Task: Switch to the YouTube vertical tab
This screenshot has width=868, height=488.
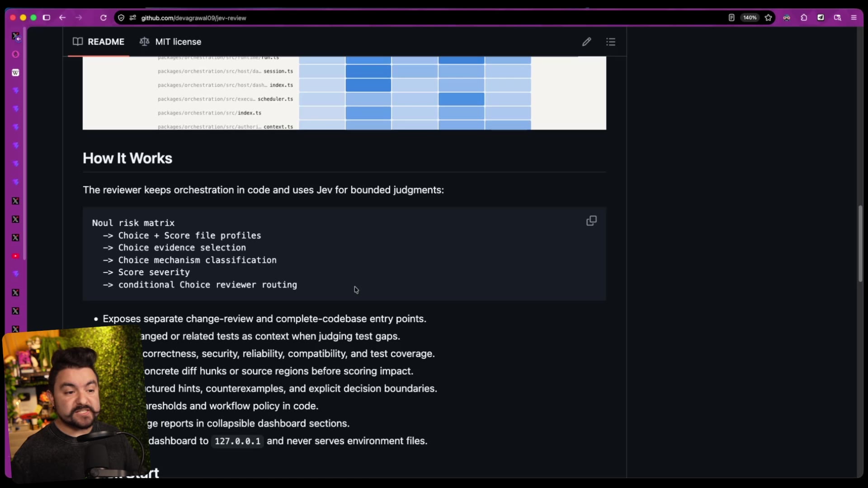Action: point(15,256)
